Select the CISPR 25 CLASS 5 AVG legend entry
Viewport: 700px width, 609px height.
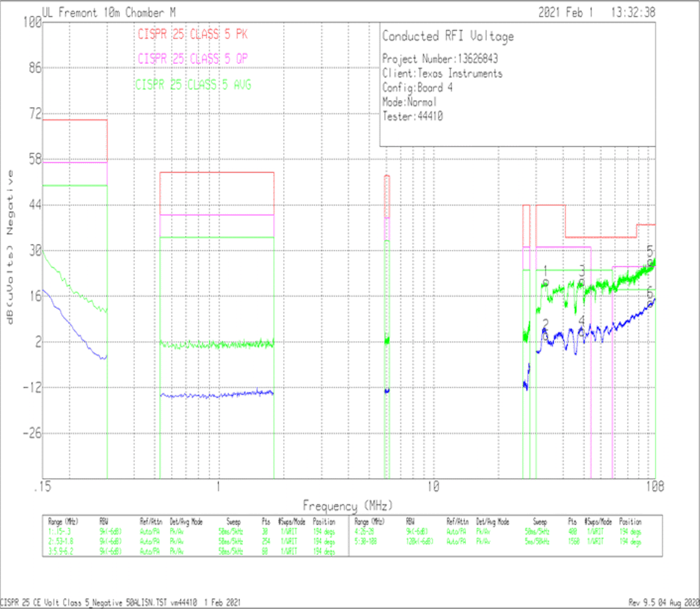tap(193, 85)
